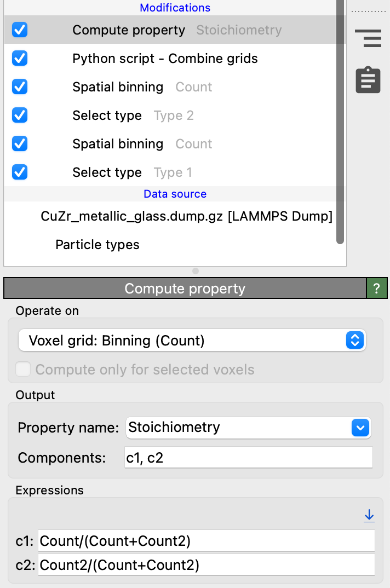Viewport: 390px width, 588px height.
Task: Uncheck the Python script - Combine grids modifier
Action: (x=20, y=59)
